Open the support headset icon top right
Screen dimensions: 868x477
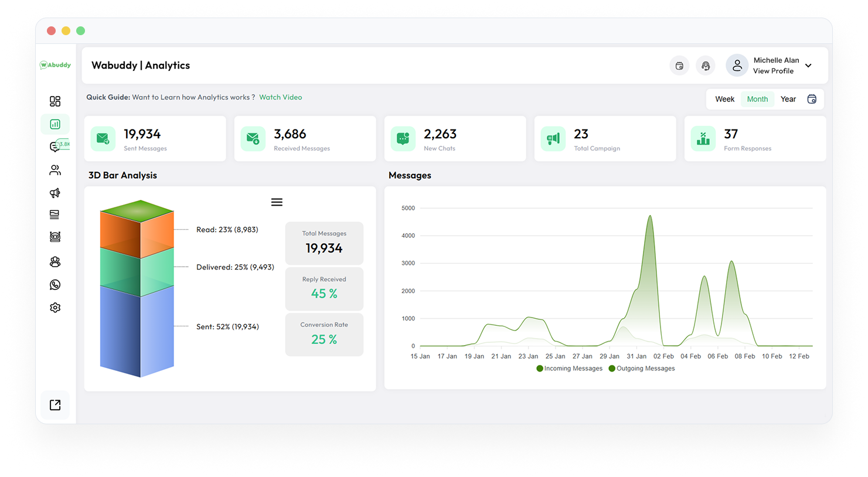[706, 66]
